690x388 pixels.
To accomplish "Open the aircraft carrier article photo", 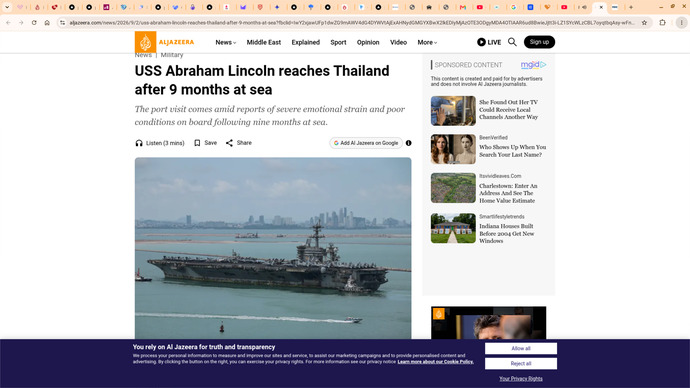I will (273, 248).
